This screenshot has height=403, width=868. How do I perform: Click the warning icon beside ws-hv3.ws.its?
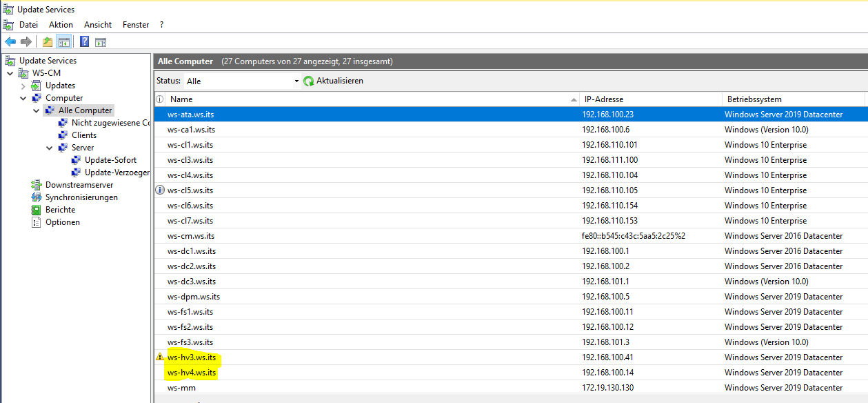(x=160, y=357)
